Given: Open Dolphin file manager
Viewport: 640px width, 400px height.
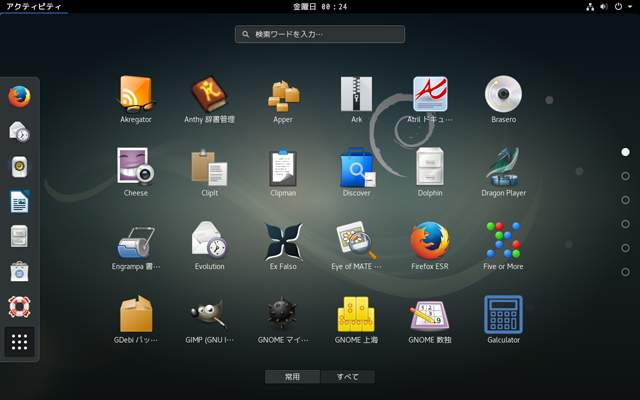Looking at the screenshot, I should pos(430,172).
